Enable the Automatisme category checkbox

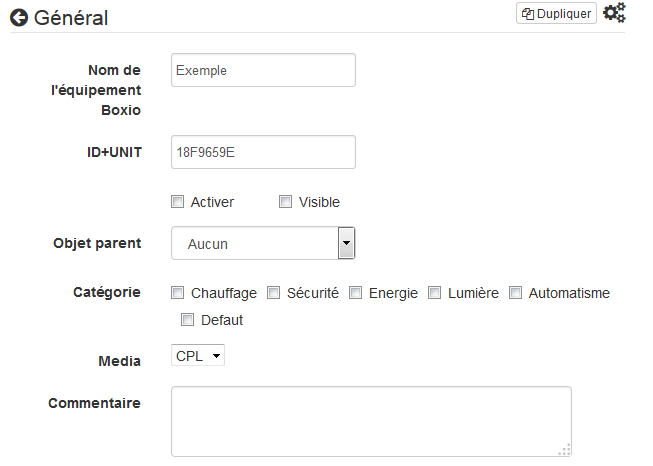pyautogui.click(x=515, y=293)
